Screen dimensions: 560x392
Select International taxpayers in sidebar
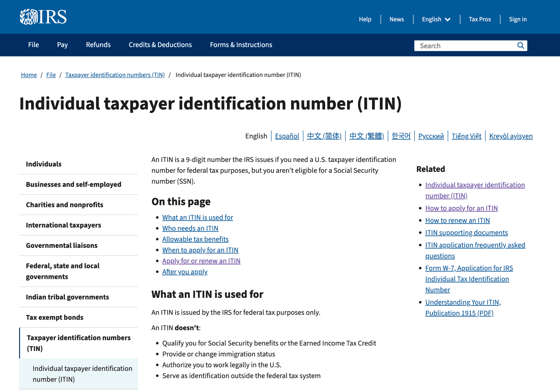[x=63, y=225]
